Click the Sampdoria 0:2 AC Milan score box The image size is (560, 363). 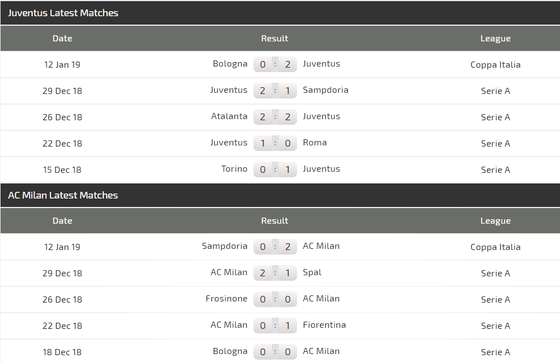(x=275, y=247)
